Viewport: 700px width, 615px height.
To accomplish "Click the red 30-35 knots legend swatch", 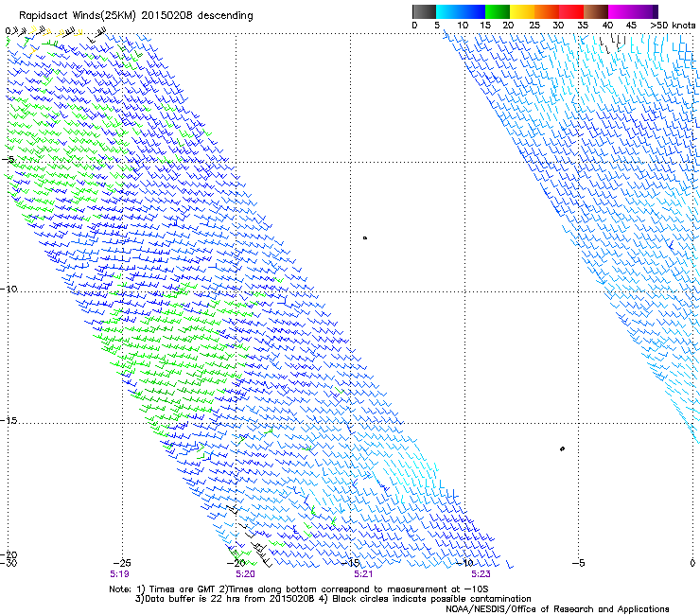I will [x=571, y=11].
